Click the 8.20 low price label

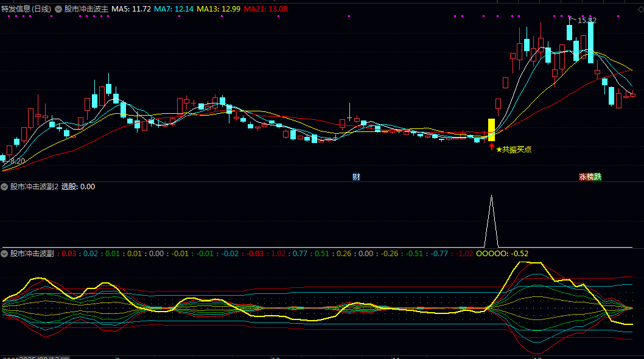16,161
